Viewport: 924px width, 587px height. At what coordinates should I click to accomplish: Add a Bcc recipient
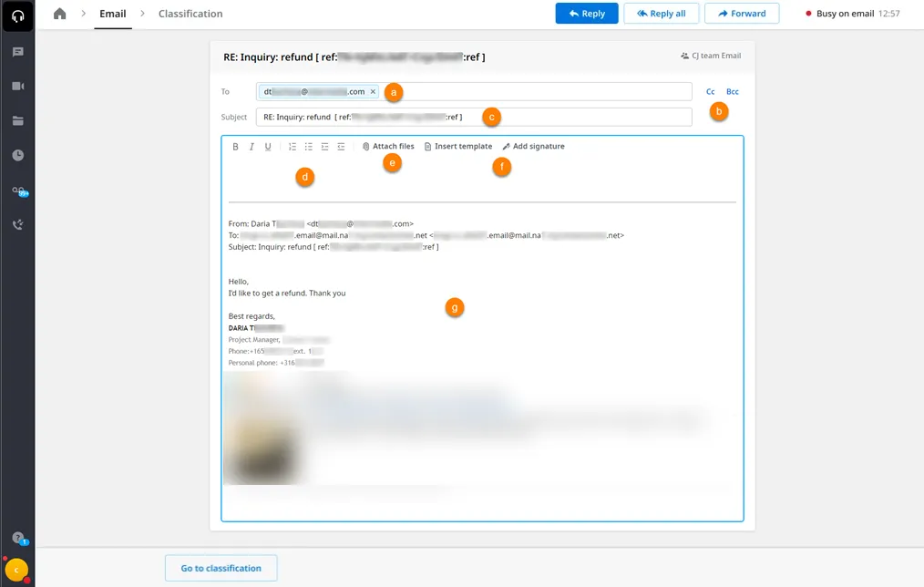coord(733,92)
